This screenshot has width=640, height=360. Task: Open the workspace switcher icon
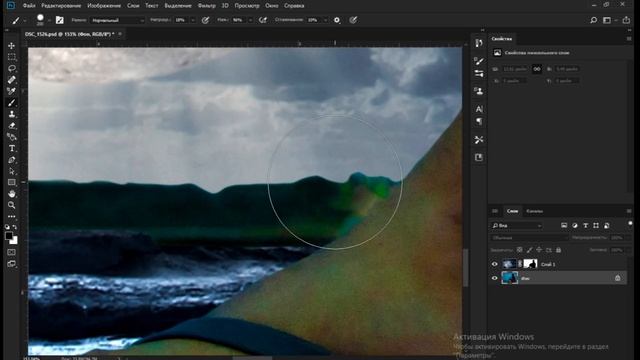click(x=607, y=20)
